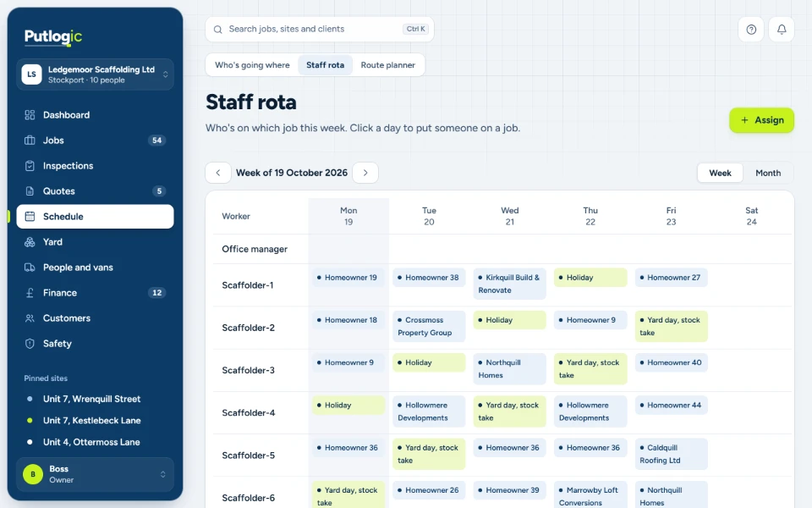
Task: Go to next week arrow
Action: [x=365, y=173]
